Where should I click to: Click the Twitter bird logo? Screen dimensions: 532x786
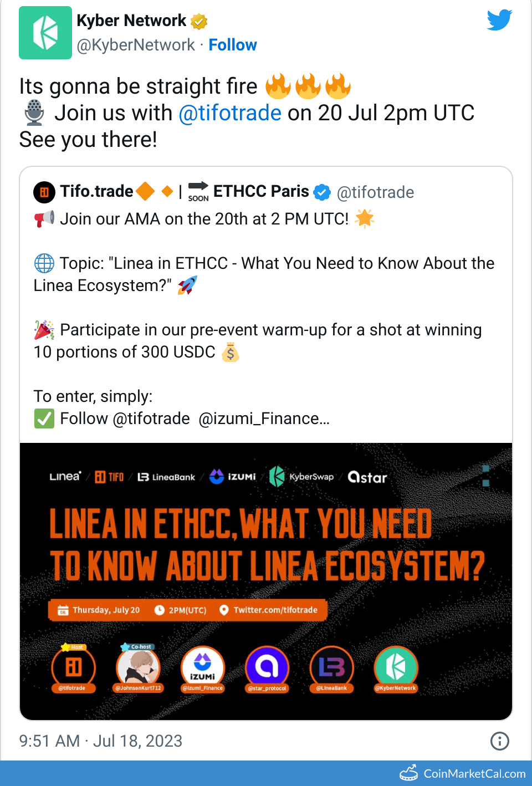tap(499, 21)
